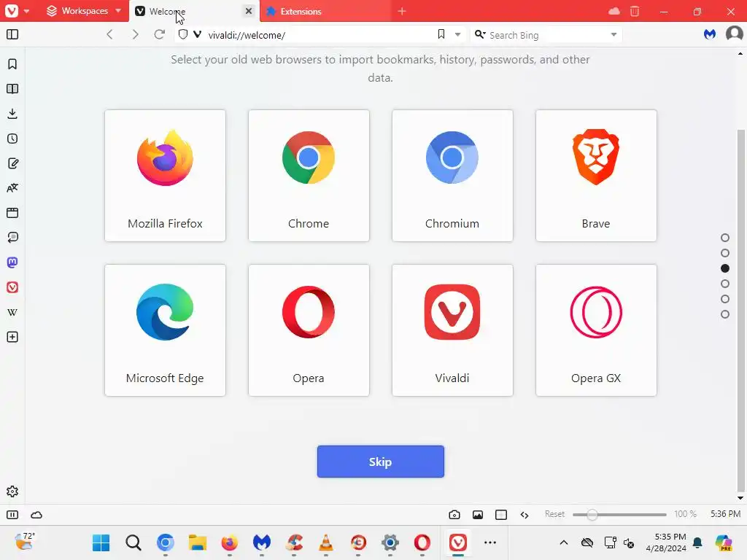Open the History panel
747x560 pixels.
(x=12, y=139)
